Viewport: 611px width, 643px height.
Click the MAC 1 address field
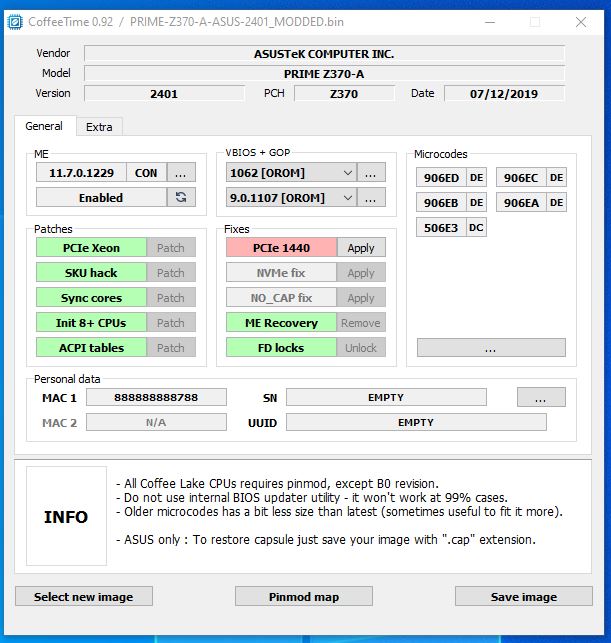coord(156,397)
